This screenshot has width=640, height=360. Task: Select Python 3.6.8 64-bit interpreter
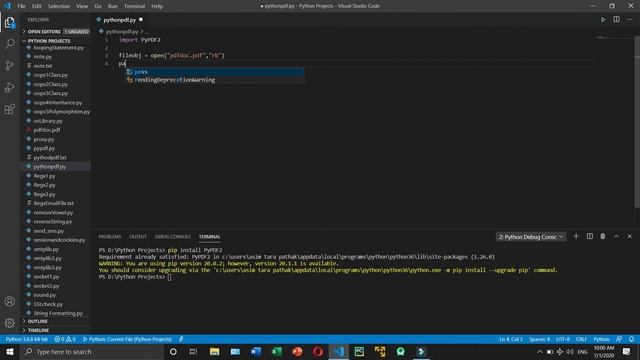click(x=27, y=339)
